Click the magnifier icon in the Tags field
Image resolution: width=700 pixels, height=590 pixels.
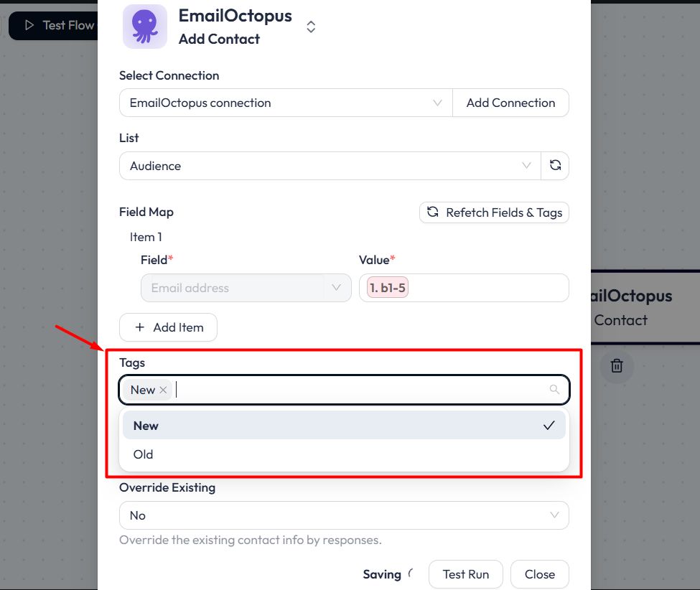(554, 389)
